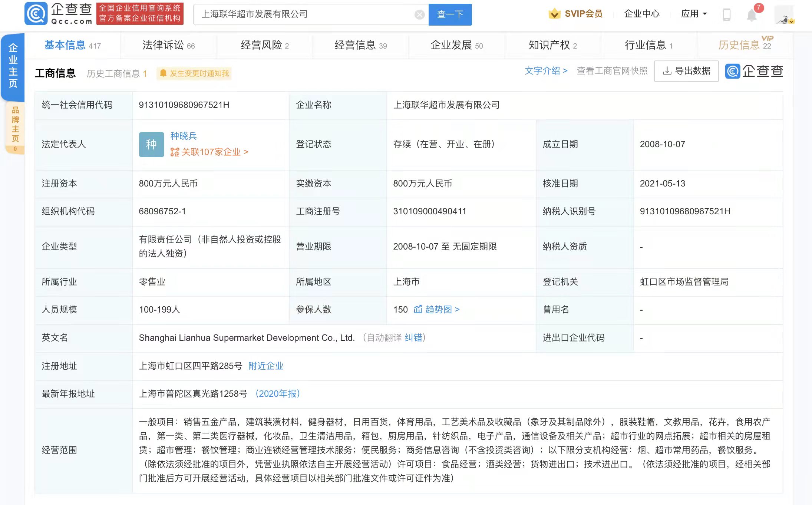Screen dimensions: 812x505
Task: Open the Qcc.com logo homepage
Action: tap(58, 14)
